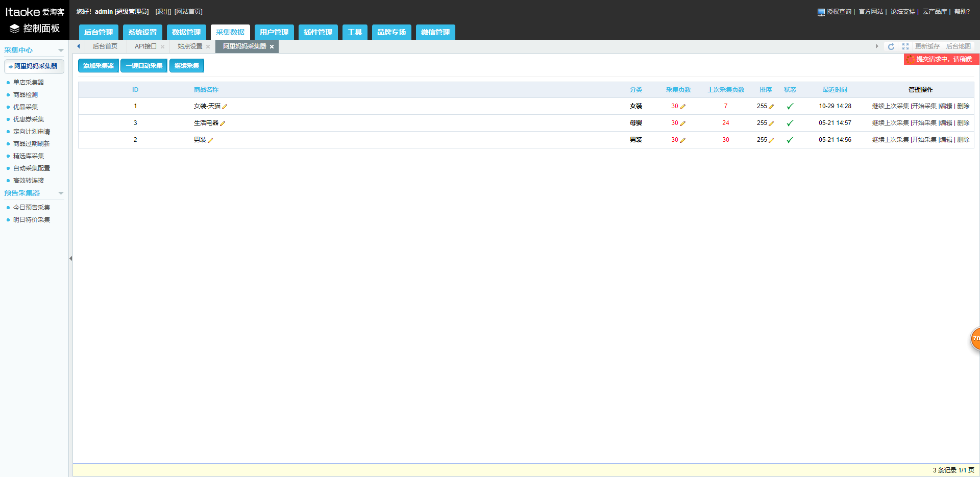The width and height of the screenshot is (980, 477).
Task: Click the refresh icon in the tab bar
Action: pyautogui.click(x=891, y=46)
